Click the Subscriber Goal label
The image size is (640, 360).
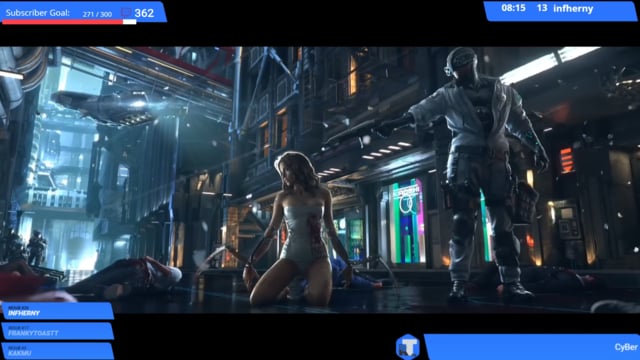38,13
